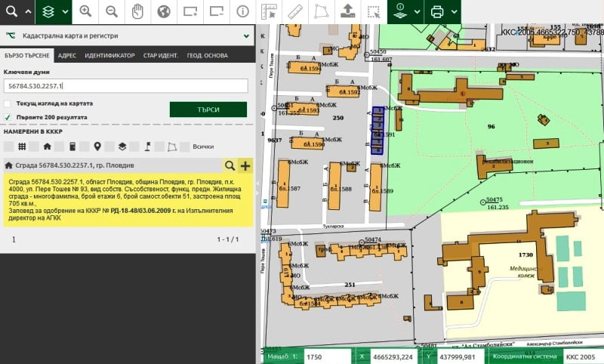Open the 'ИДЕНТИФИКАТОР' tab
Viewport: 604px width, 364px height.
[x=109, y=56]
